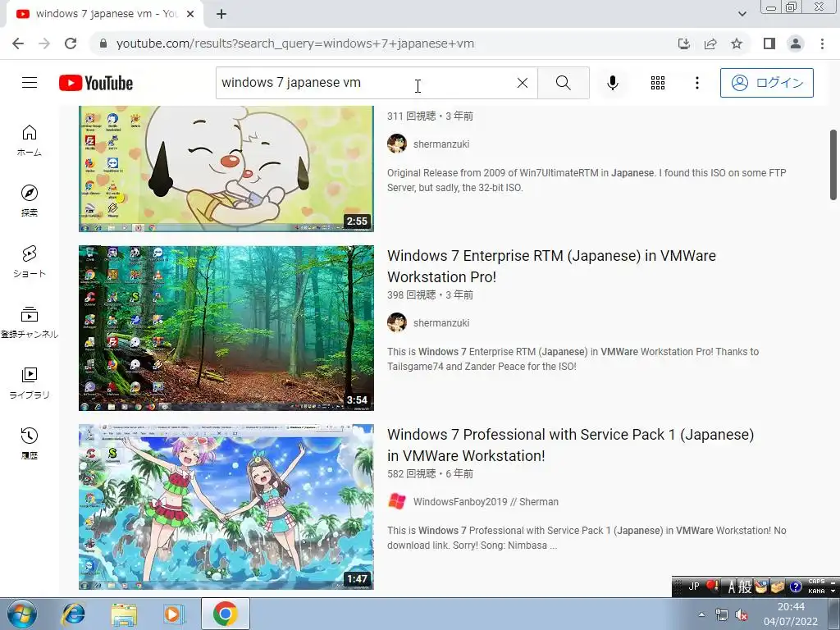The width and height of the screenshot is (840, 630).
Task: Open the YouTube settings three-dot menu
Action: [x=697, y=83]
